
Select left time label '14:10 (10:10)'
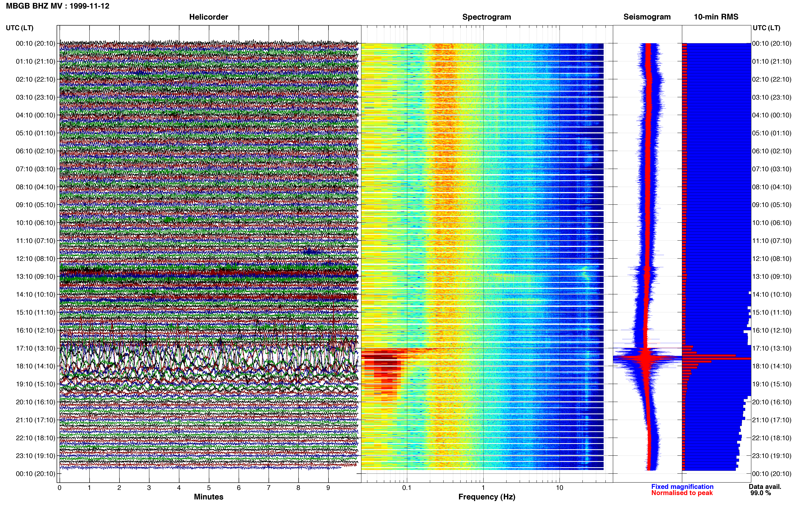36,294
